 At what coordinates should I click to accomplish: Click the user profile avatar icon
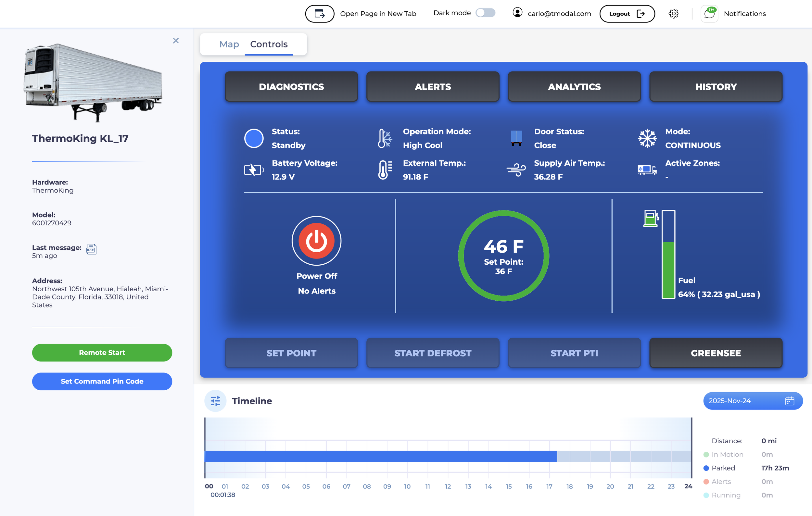click(x=517, y=13)
